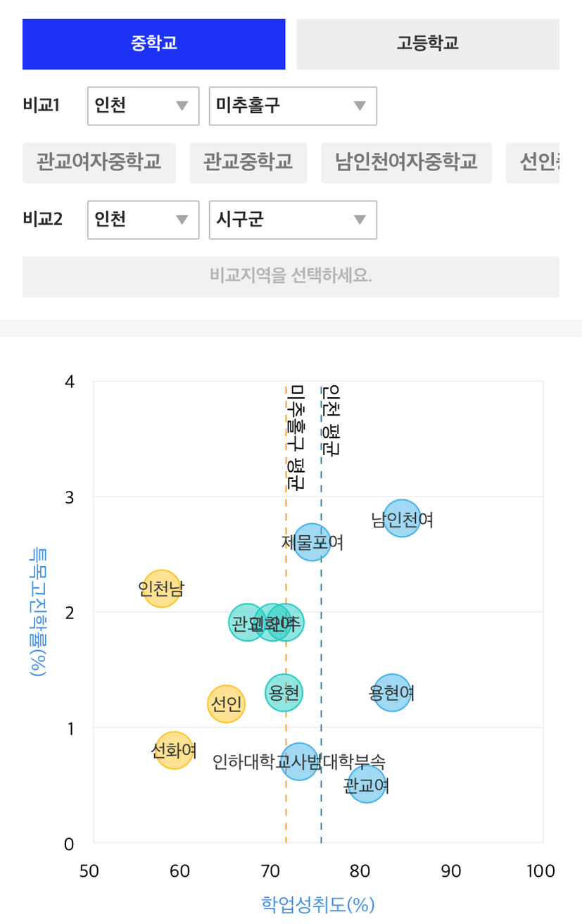
Task: Expand the 시구군 dropdown
Action: point(293,220)
